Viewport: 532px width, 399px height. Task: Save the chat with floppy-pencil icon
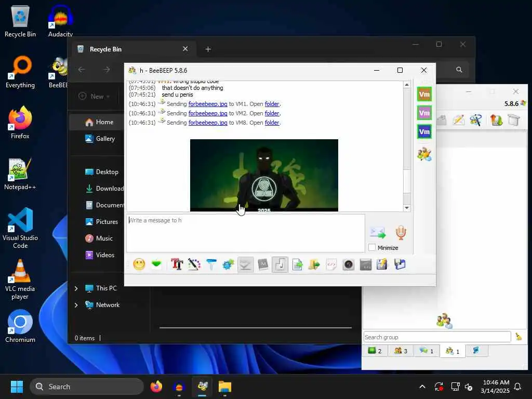[x=382, y=264]
